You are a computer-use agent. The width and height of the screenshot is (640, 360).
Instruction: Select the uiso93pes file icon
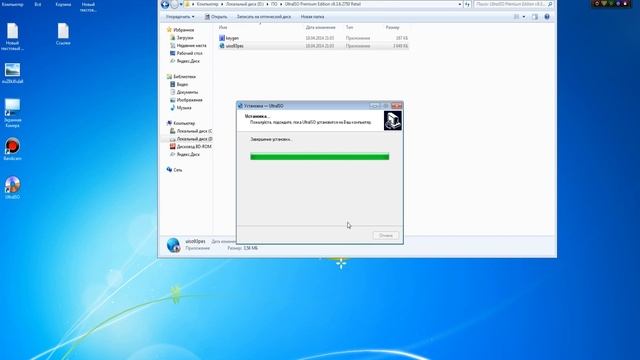(x=222, y=46)
